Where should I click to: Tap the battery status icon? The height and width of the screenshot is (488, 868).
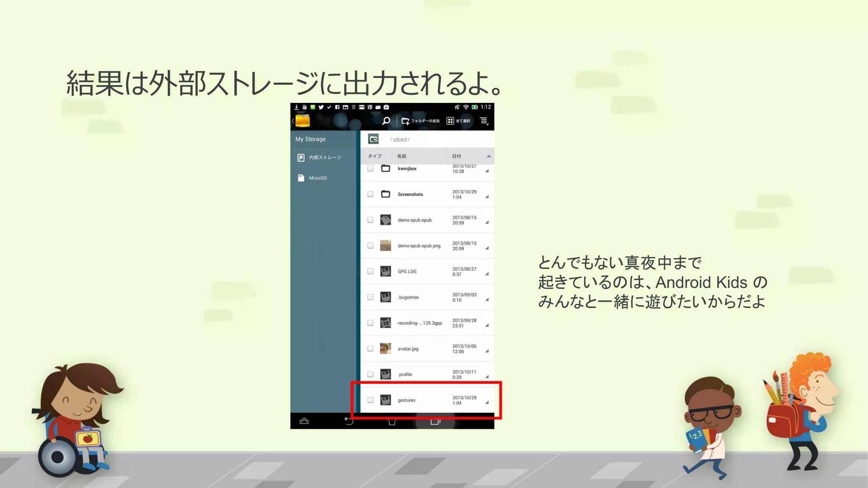[475, 107]
